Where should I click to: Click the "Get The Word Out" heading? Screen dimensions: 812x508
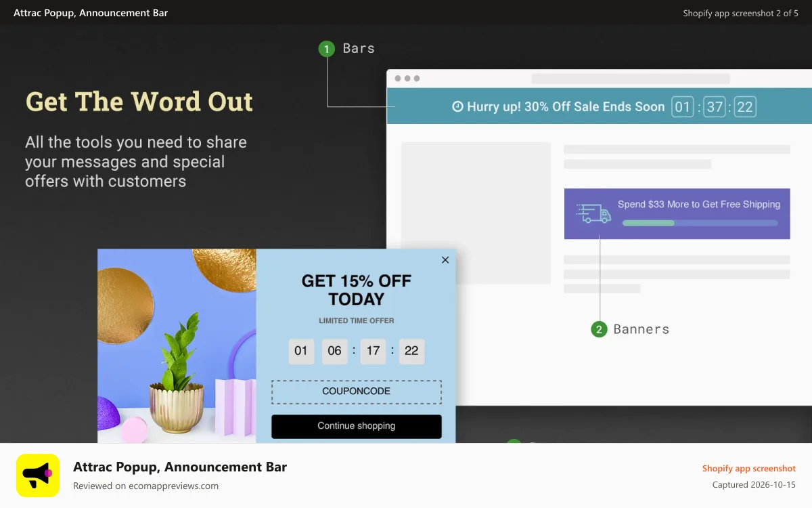(139, 102)
